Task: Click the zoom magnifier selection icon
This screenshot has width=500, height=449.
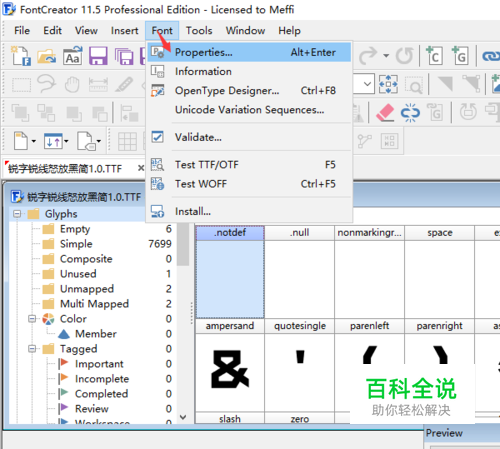Action: point(414,84)
